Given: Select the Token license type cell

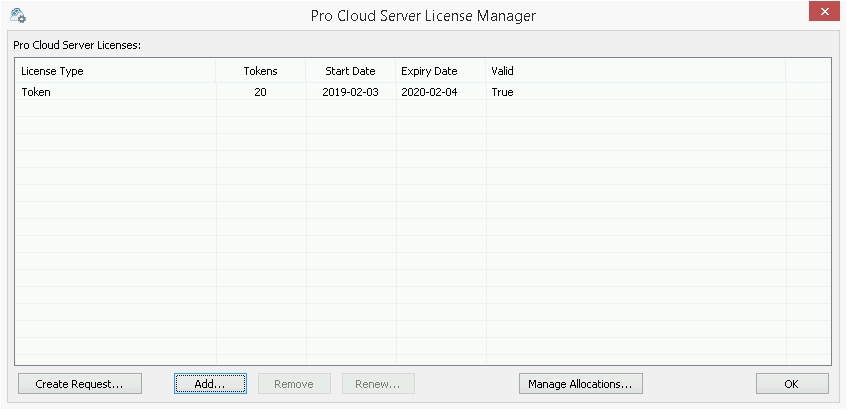Looking at the screenshot, I should (36, 92).
